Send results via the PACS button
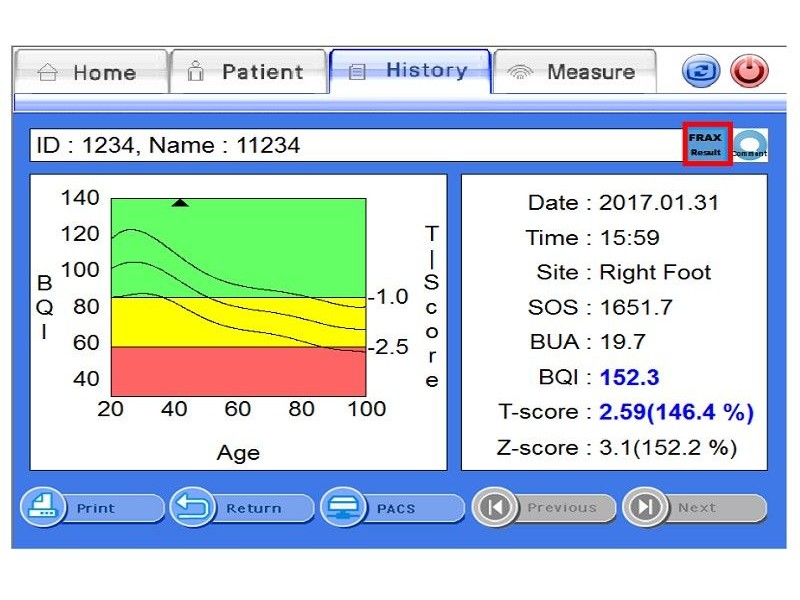Screen dimensions: 800x600 tap(393, 508)
